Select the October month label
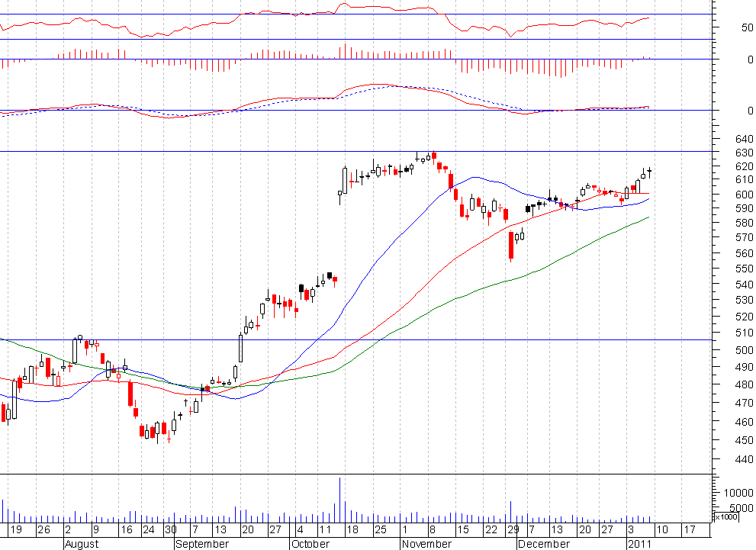Screen dimensions: 756x550 (310, 544)
